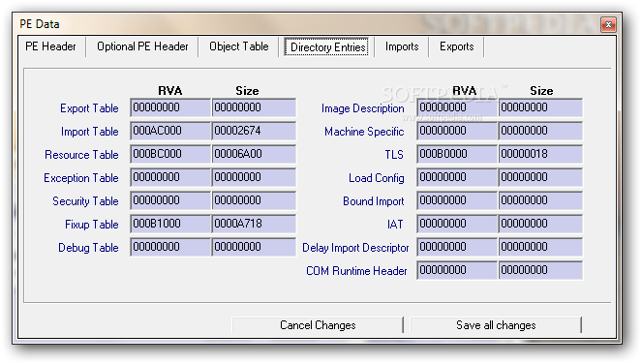Click the Load Config label

coord(377,178)
